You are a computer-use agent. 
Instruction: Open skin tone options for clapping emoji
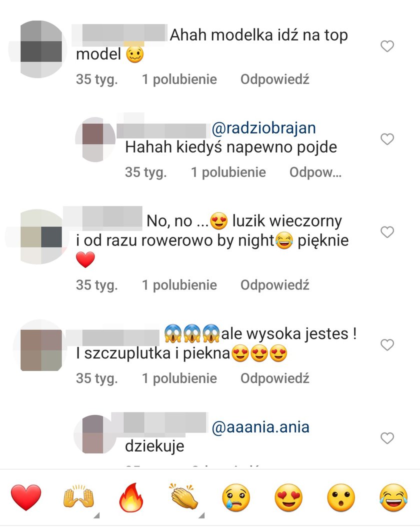pos(201,515)
